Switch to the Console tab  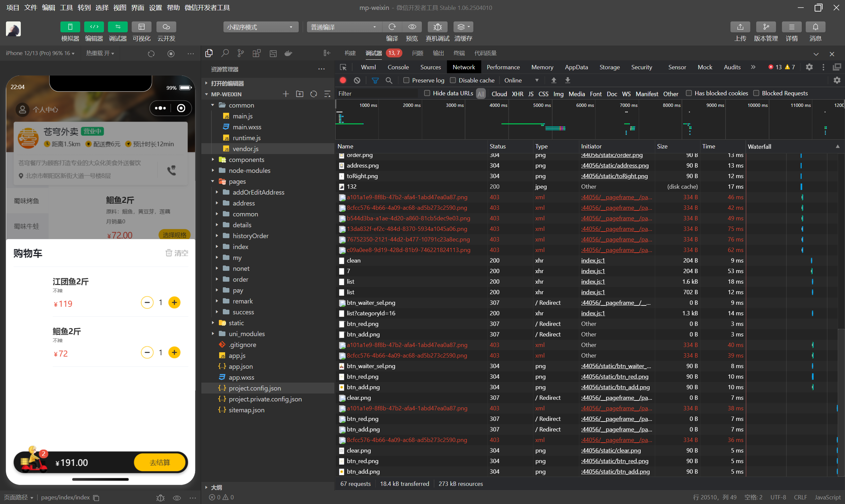tap(398, 67)
